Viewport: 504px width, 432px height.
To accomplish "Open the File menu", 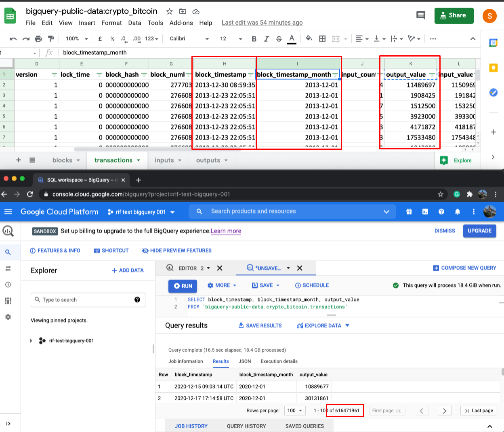I will click(30, 23).
